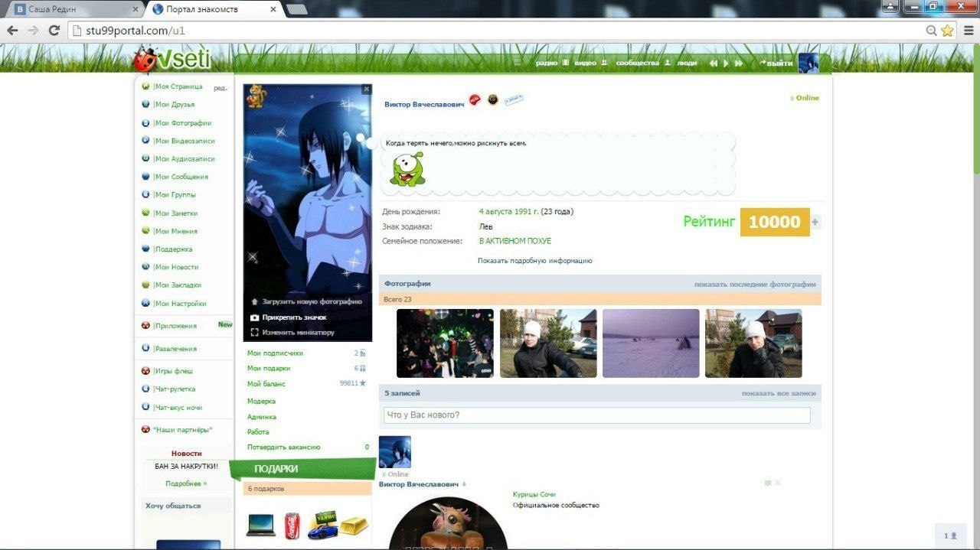980x550 pixels.
Task: Click the icon beside Наши партнёры
Action: [x=146, y=430]
